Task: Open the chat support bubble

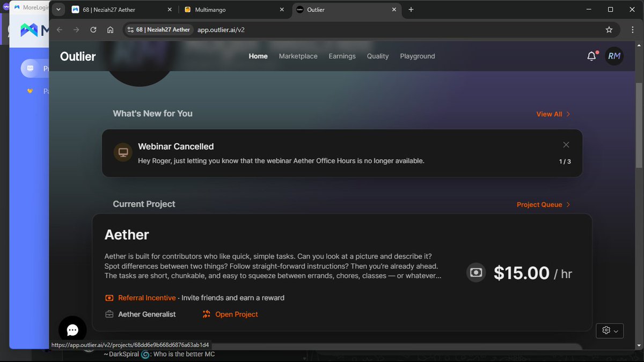Action: [72, 330]
